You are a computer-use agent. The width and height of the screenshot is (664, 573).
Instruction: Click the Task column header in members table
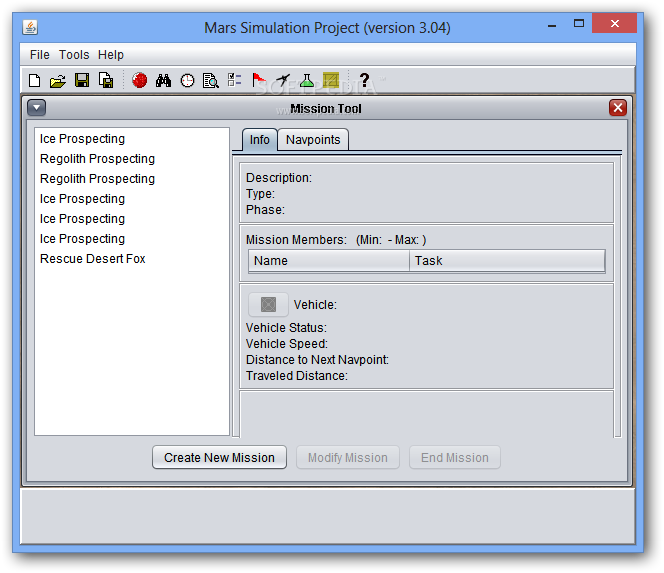tap(507, 260)
